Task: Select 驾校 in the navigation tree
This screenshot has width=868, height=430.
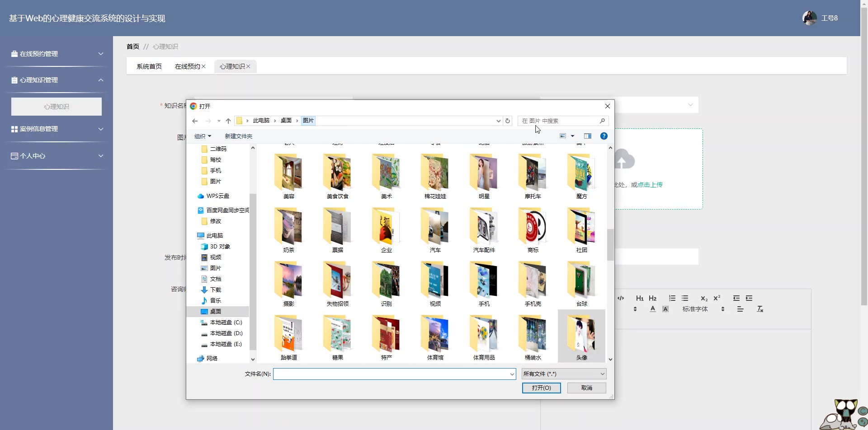Action: pos(215,159)
